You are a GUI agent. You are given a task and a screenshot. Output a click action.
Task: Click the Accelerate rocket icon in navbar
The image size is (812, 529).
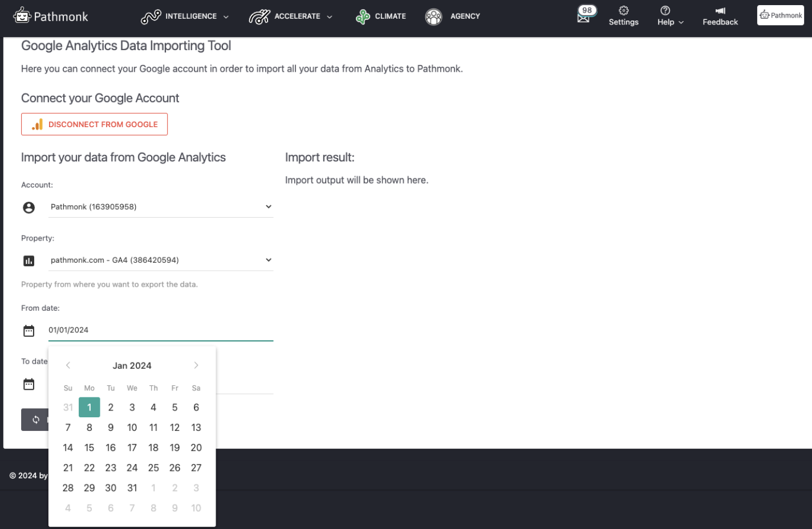[259, 16]
